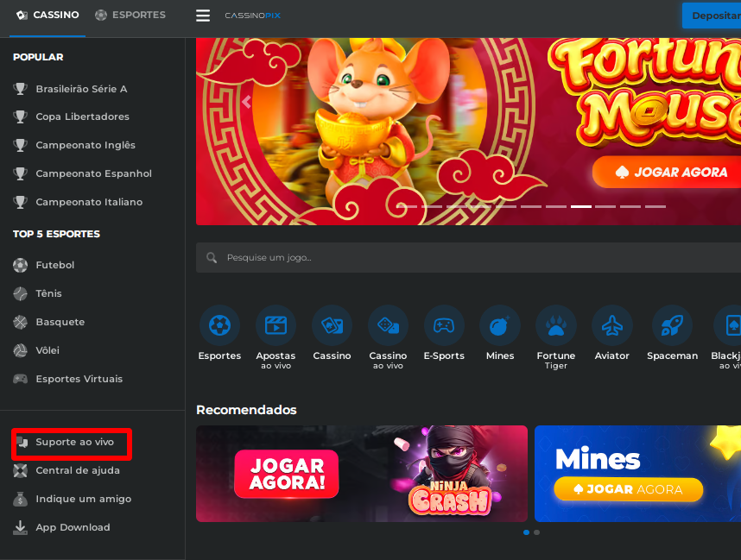
Task: Select the Spaceman rocket icon
Action: (x=672, y=325)
